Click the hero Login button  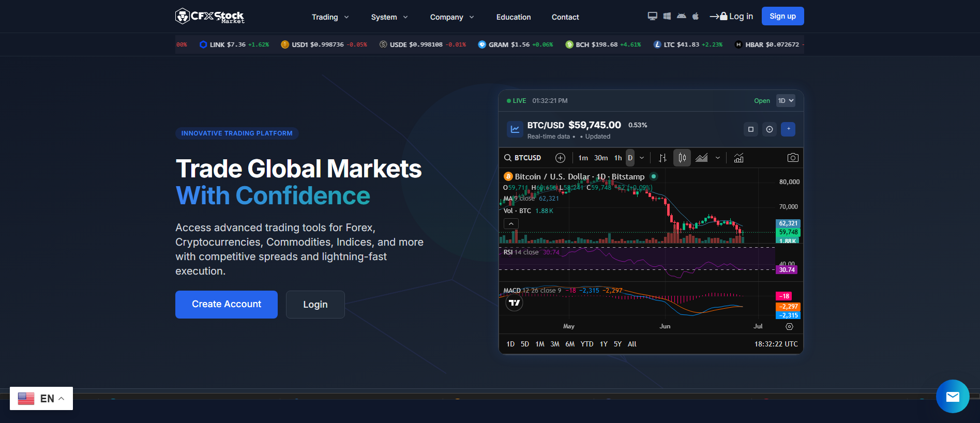pyautogui.click(x=315, y=305)
